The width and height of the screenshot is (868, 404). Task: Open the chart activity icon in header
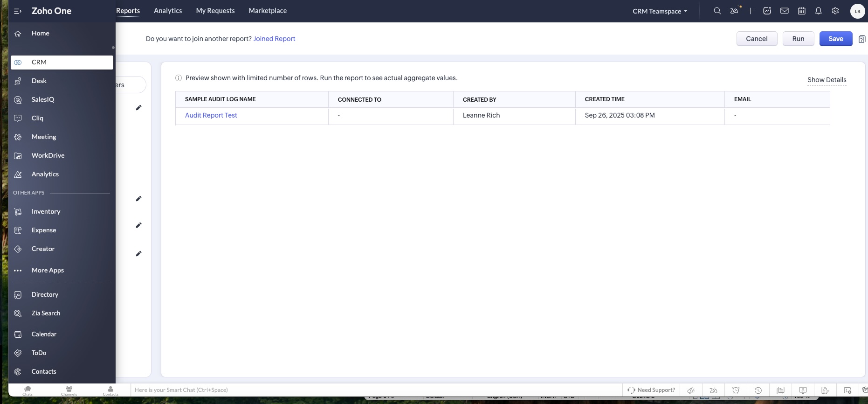tap(767, 11)
